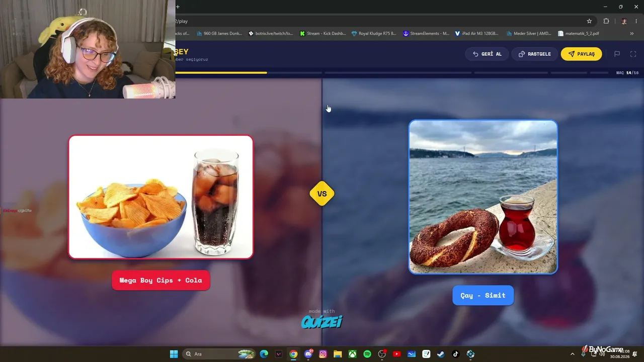Open Xbox app from the taskbar
Screen dimensions: 644x362
(x=353, y=354)
